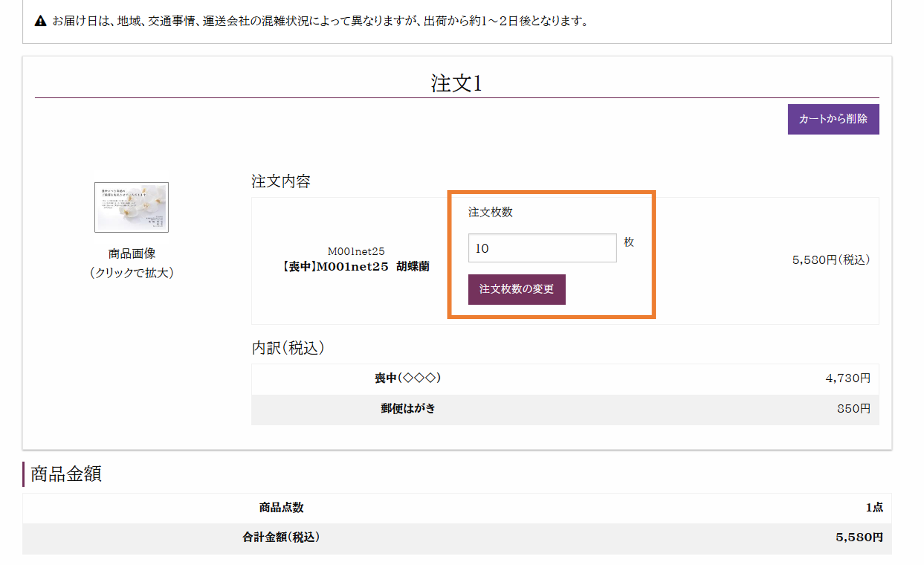Click the カートから削除 button
This screenshot has width=924, height=565.
tap(833, 119)
